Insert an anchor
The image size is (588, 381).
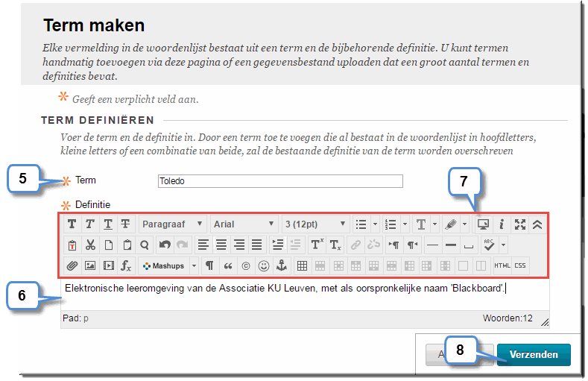click(x=282, y=266)
